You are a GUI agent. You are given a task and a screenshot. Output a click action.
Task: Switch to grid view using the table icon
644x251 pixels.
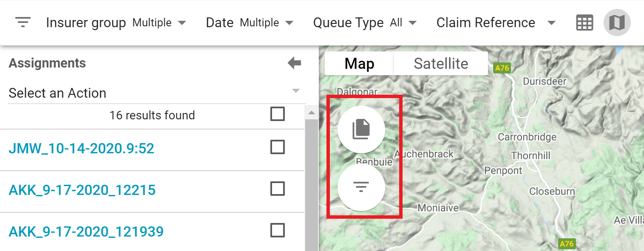click(x=584, y=23)
